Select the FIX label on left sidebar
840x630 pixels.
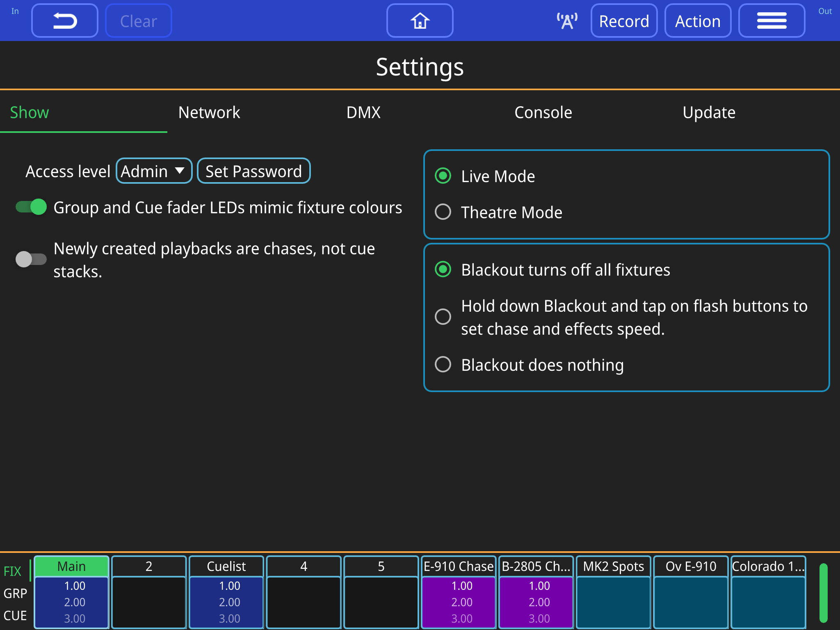coord(13,570)
